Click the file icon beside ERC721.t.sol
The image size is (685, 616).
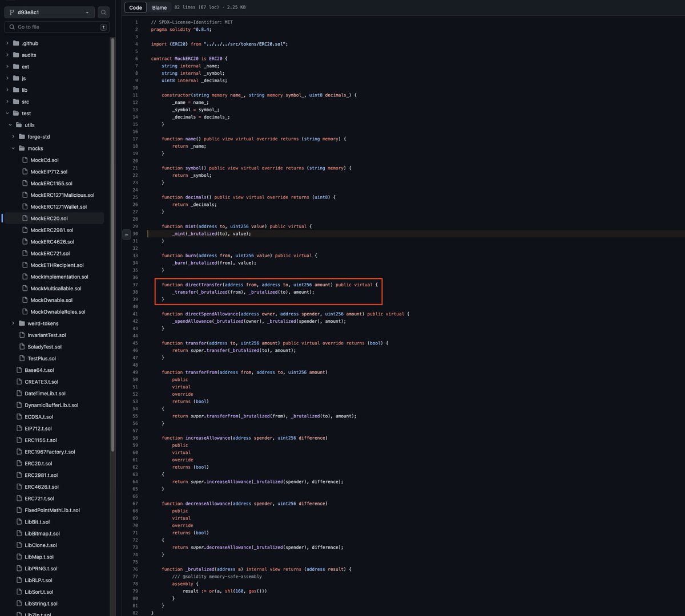click(x=18, y=499)
